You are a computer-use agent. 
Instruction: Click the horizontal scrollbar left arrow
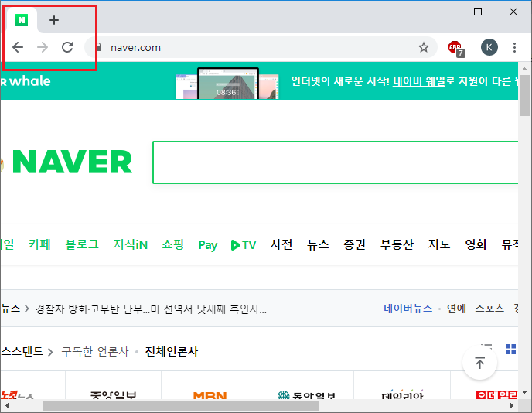pyautogui.click(x=7, y=405)
